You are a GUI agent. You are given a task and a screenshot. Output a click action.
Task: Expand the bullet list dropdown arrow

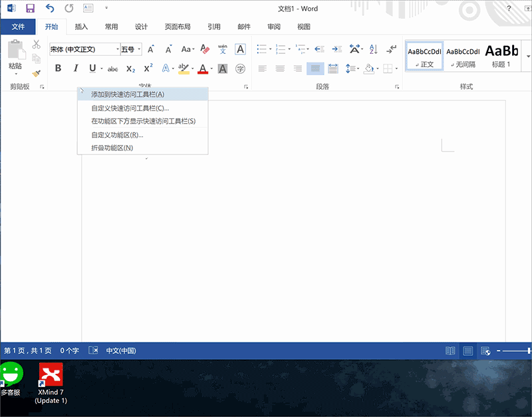271,49
